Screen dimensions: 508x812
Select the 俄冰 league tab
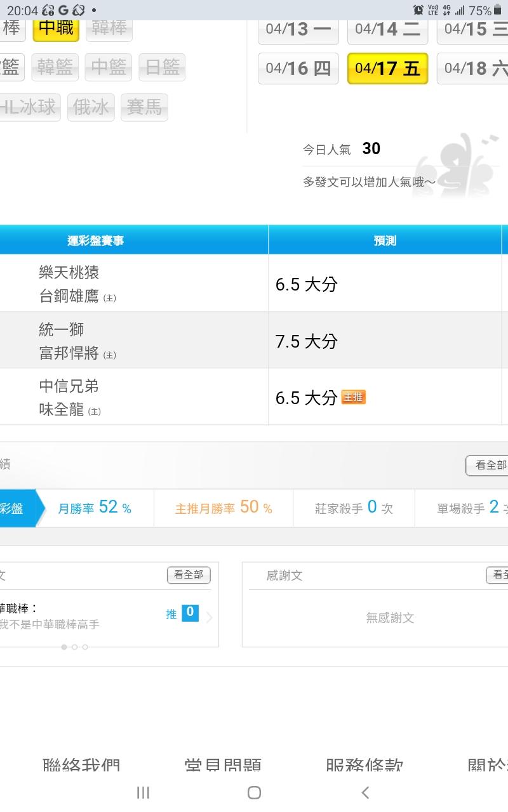tap(91, 107)
